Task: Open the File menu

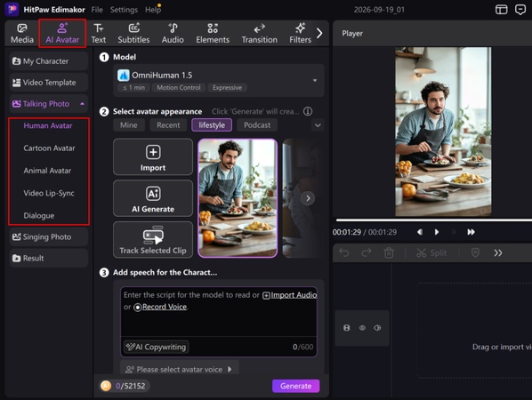Action: pos(97,10)
